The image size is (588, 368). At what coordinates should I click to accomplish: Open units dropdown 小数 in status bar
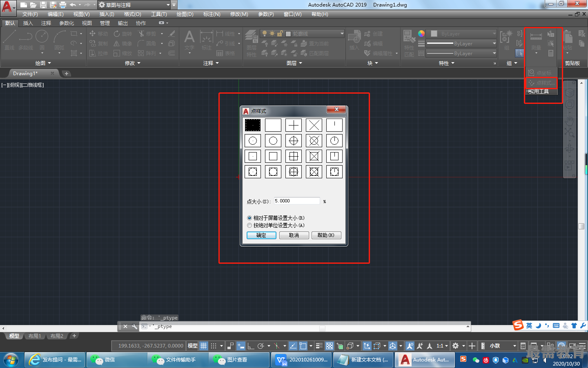click(502, 346)
